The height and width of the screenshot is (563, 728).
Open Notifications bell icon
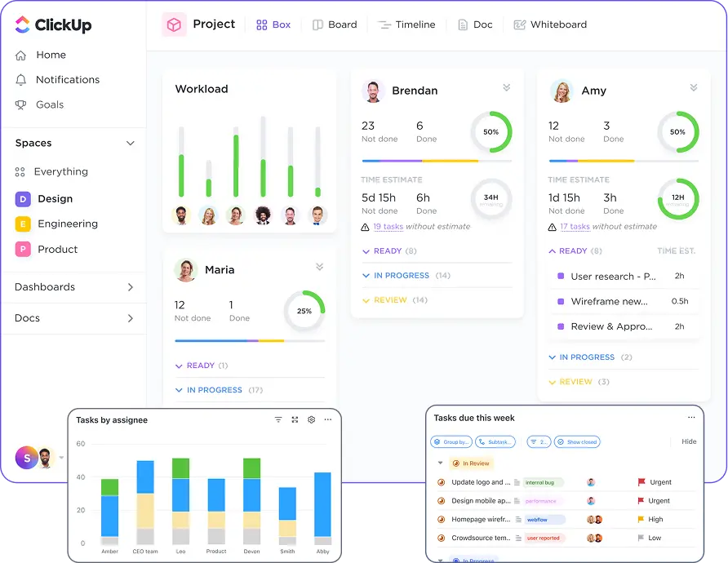pos(20,80)
